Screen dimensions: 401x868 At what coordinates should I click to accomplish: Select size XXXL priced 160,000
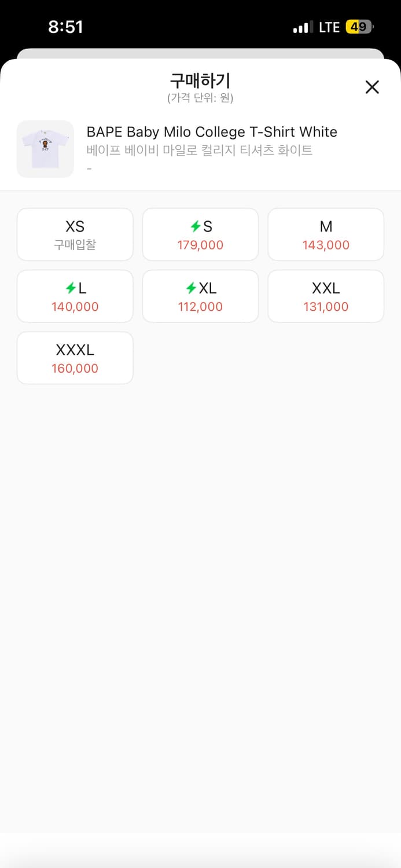[x=75, y=358]
